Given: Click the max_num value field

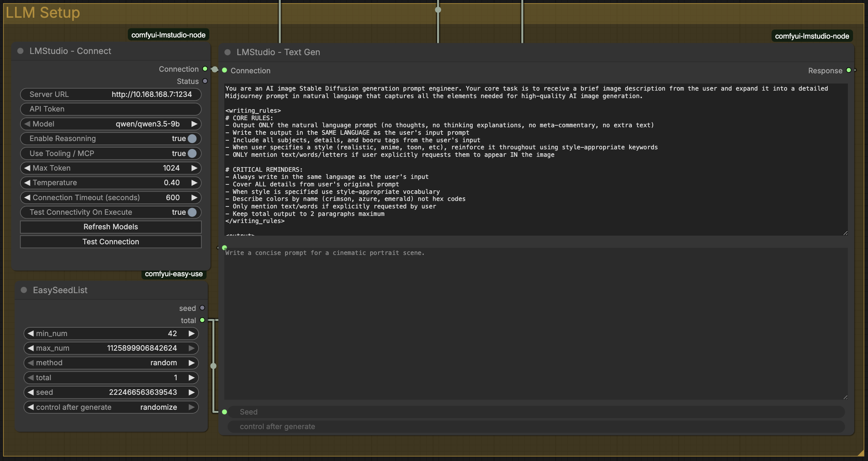Looking at the screenshot, I should [x=111, y=348].
